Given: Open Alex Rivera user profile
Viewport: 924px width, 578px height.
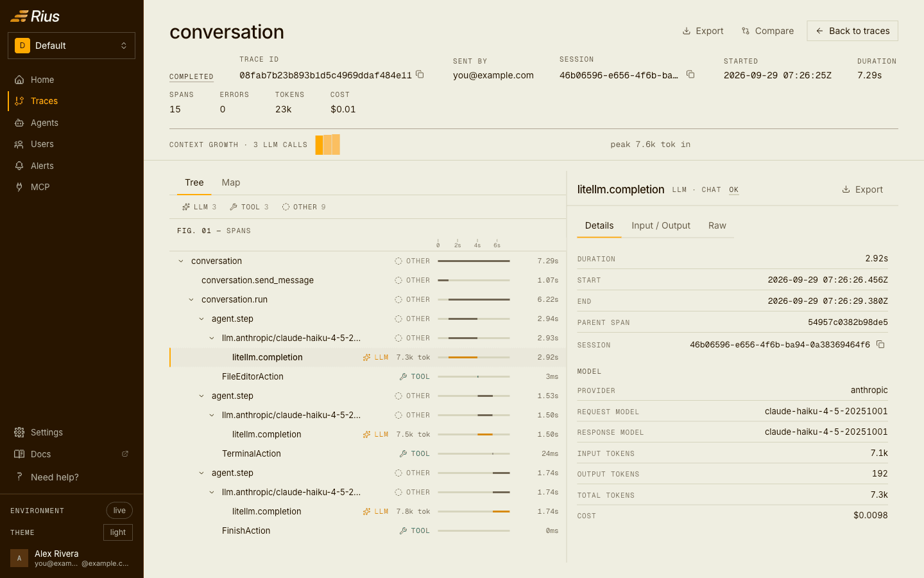Looking at the screenshot, I should (71, 558).
